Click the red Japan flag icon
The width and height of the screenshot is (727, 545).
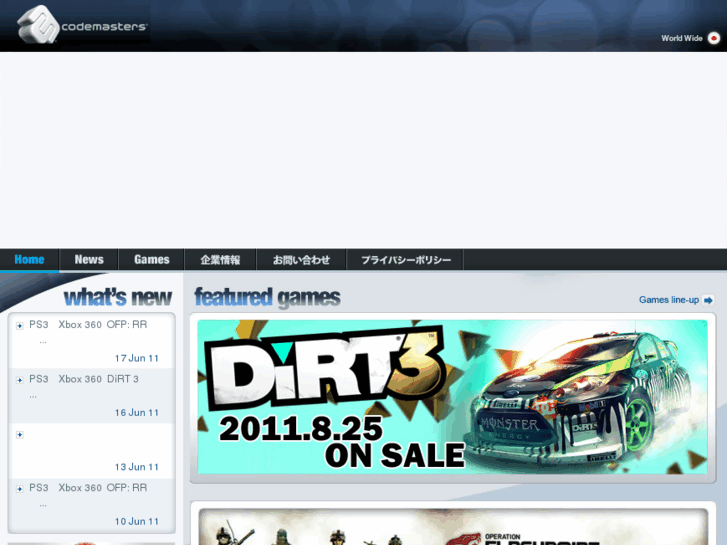[x=714, y=38]
